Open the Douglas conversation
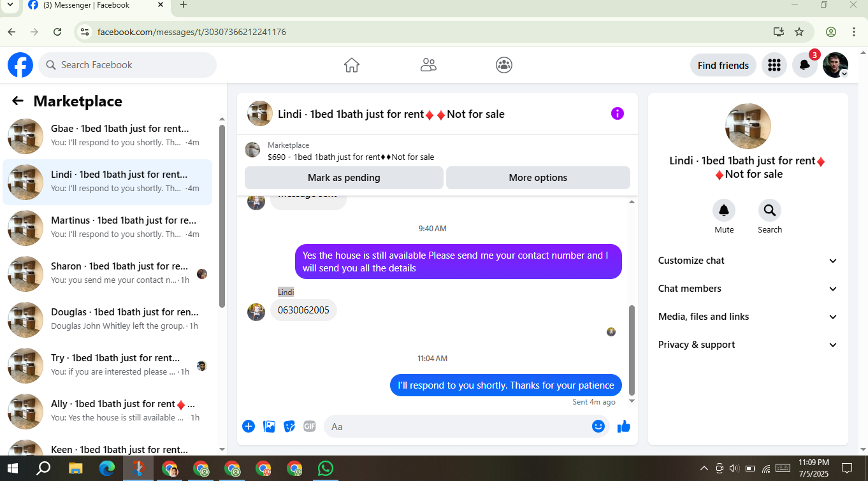The height and width of the screenshot is (481, 868). coord(107,319)
